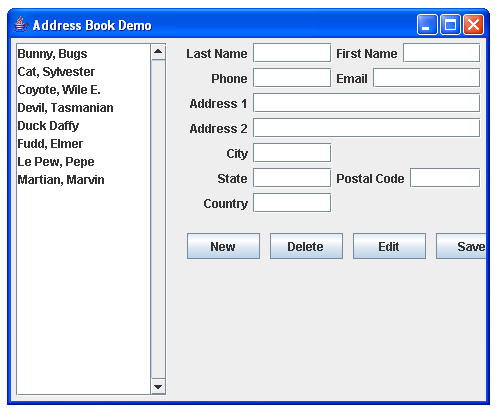Screen dimensions: 498x414
Task: Click the Save button
Action: tap(461, 246)
